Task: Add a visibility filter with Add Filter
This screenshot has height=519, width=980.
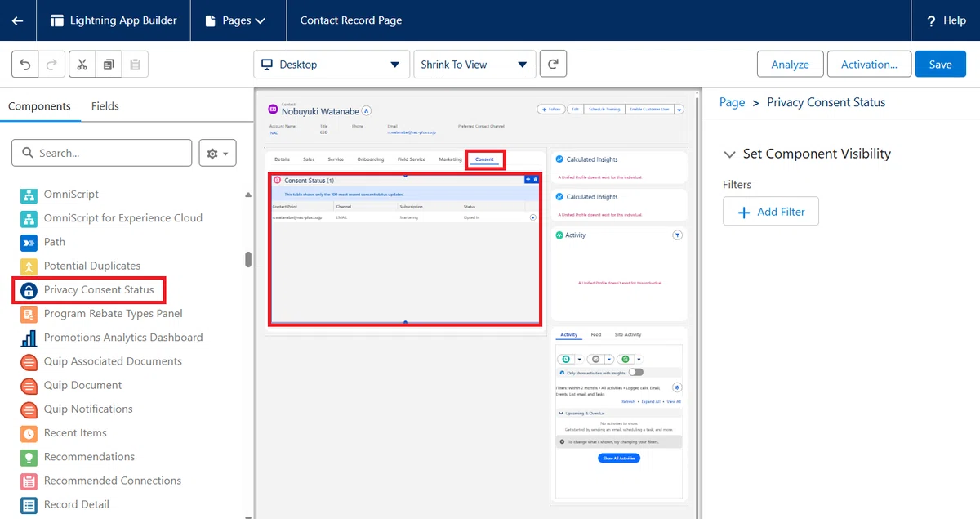Action: coord(771,212)
